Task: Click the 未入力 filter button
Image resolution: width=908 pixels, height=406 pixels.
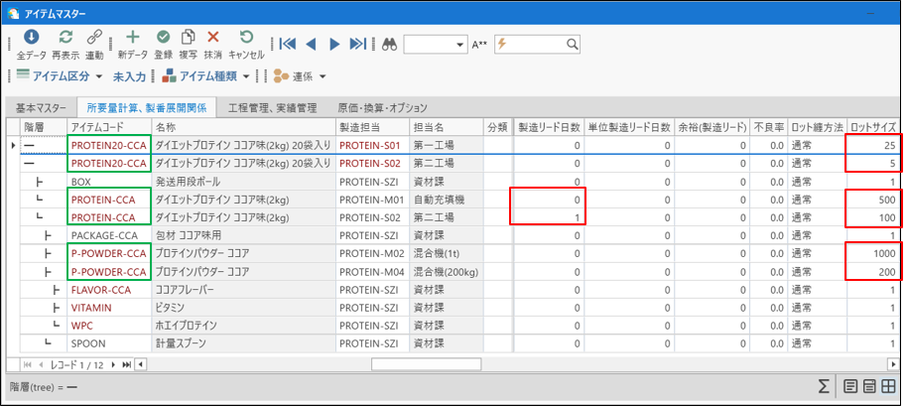Action: 129,76
